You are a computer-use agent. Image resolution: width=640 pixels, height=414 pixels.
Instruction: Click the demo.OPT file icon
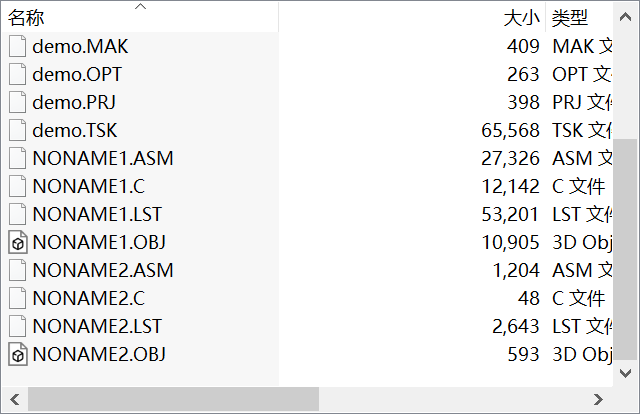pyautogui.click(x=18, y=74)
